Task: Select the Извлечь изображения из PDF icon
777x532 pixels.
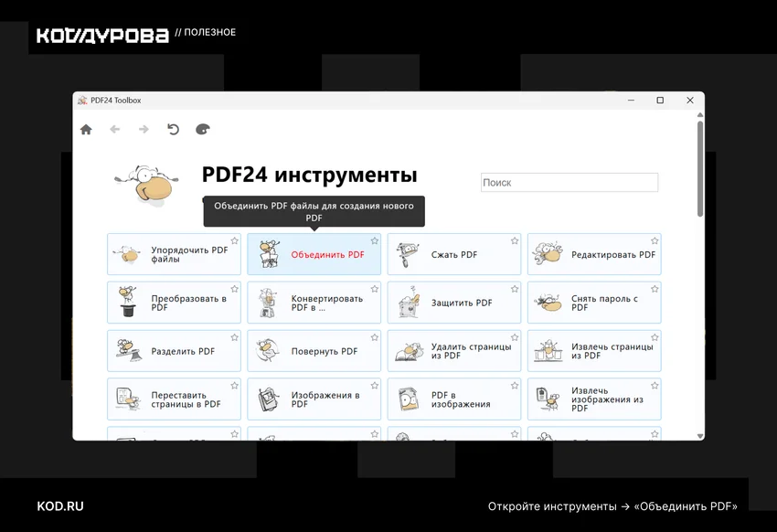Action: pos(548,399)
